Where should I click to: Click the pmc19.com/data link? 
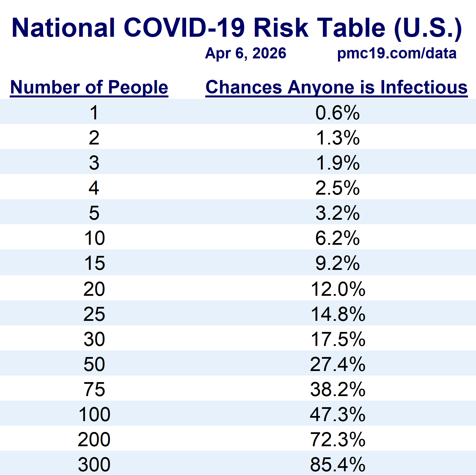click(396, 54)
